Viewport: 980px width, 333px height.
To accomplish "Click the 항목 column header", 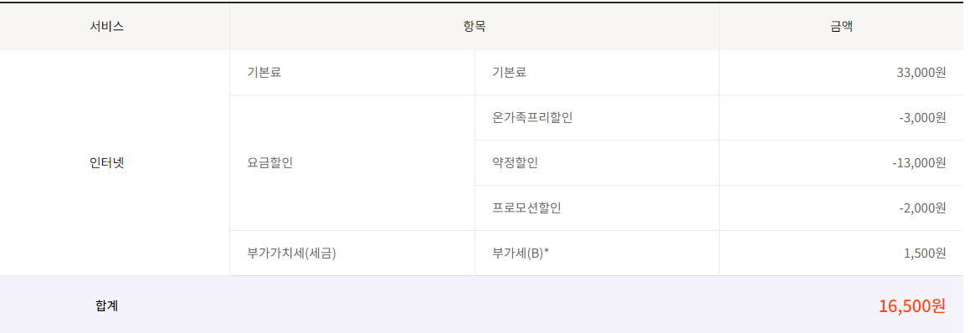I will [x=475, y=27].
